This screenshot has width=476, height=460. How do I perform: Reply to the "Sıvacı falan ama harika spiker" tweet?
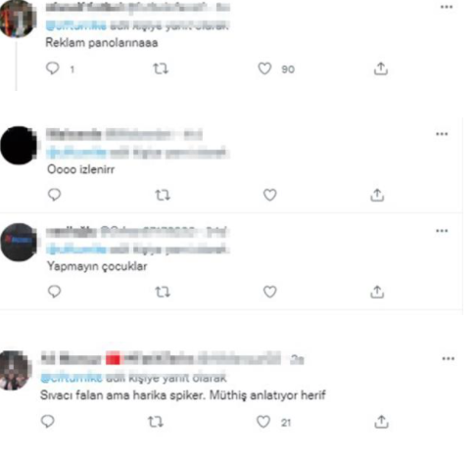tap(48, 422)
